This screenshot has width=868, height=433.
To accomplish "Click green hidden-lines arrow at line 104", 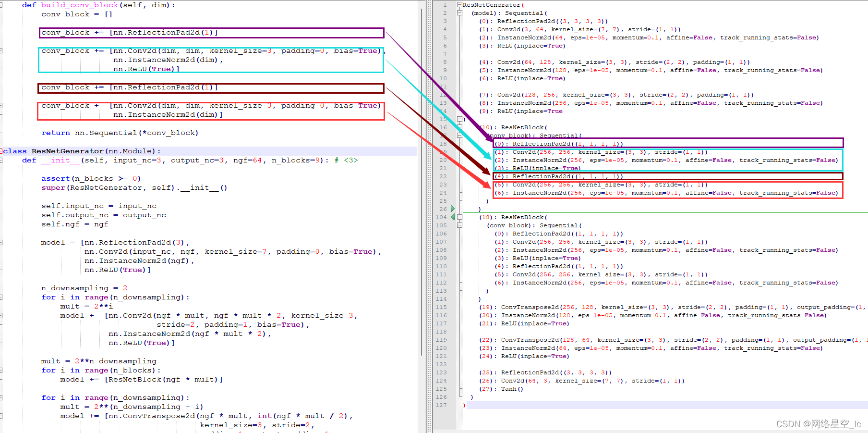I will (452, 217).
